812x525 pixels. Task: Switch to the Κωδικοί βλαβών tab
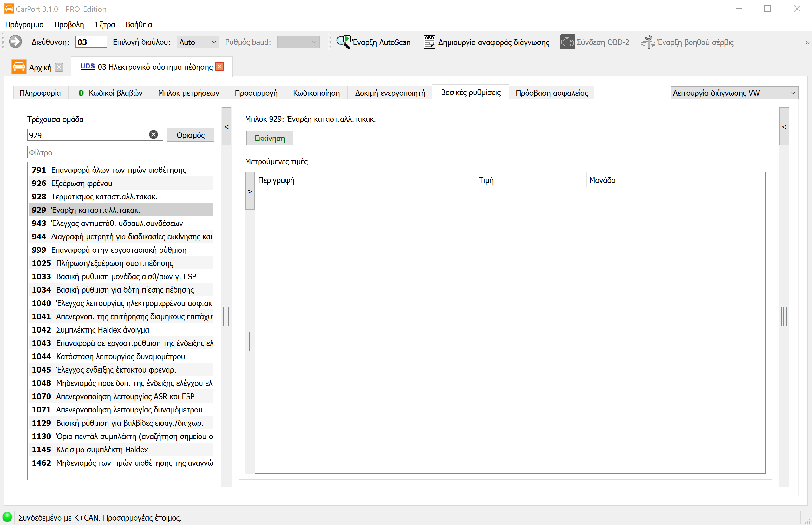coord(110,93)
